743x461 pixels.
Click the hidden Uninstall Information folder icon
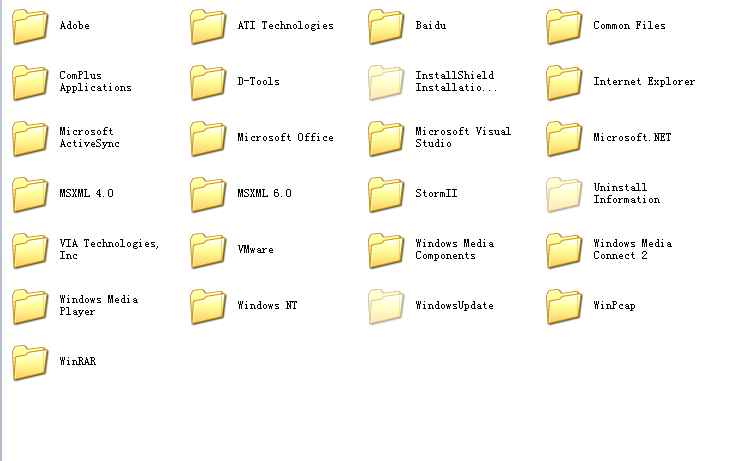tap(564, 195)
